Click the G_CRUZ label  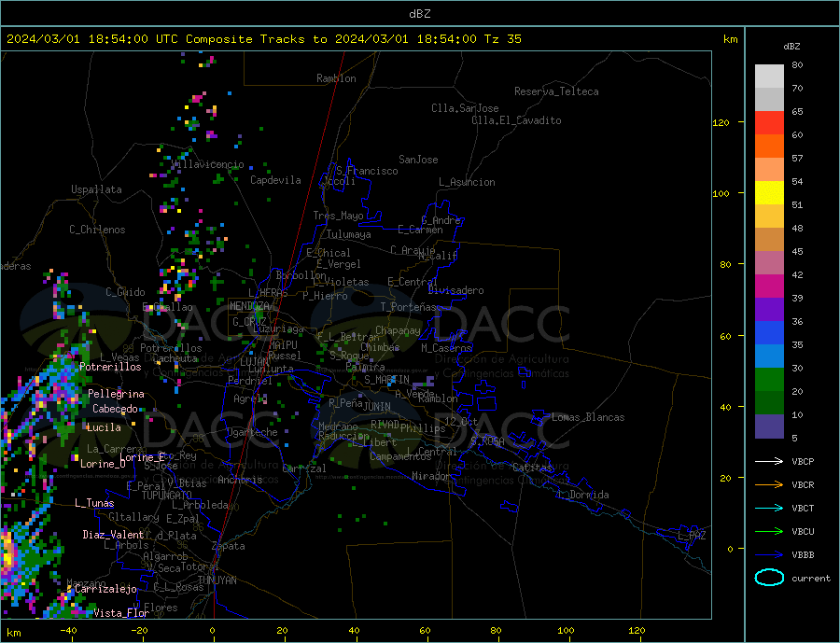pos(249,322)
